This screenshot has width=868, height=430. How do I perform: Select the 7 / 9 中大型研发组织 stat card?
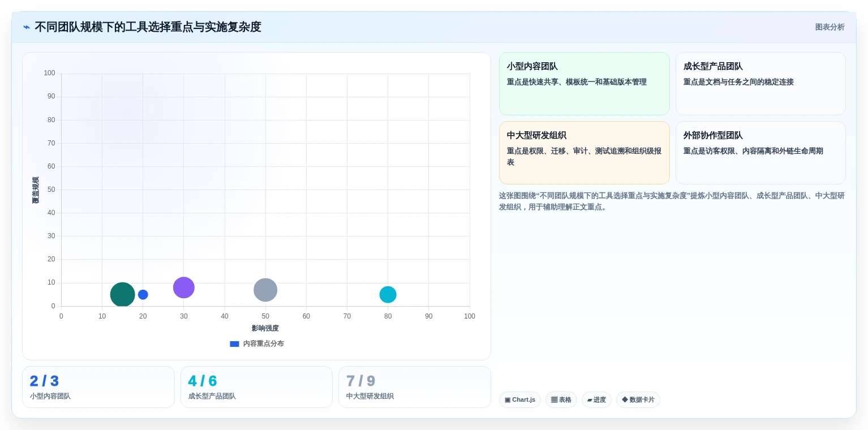[x=415, y=387]
